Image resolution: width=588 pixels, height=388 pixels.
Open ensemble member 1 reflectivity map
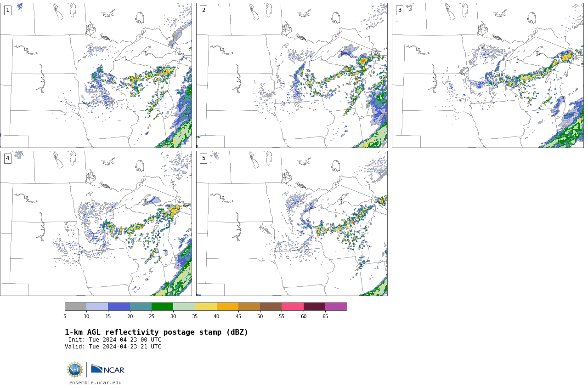coord(96,75)
